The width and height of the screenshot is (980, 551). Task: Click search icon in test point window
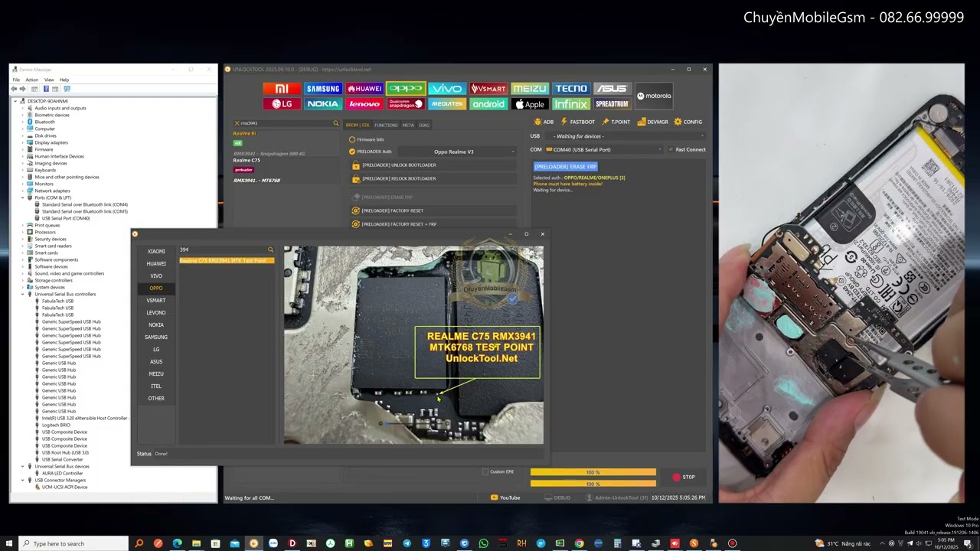click(x=270, y=249)
